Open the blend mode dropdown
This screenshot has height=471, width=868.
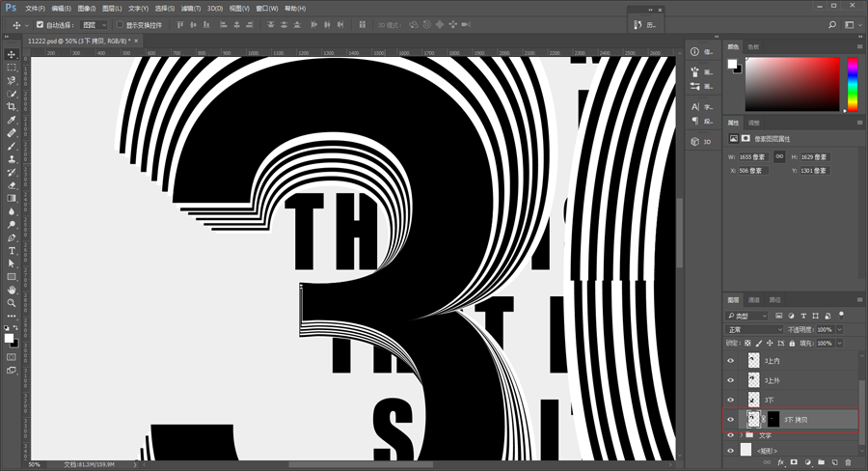tap(754, 330)
